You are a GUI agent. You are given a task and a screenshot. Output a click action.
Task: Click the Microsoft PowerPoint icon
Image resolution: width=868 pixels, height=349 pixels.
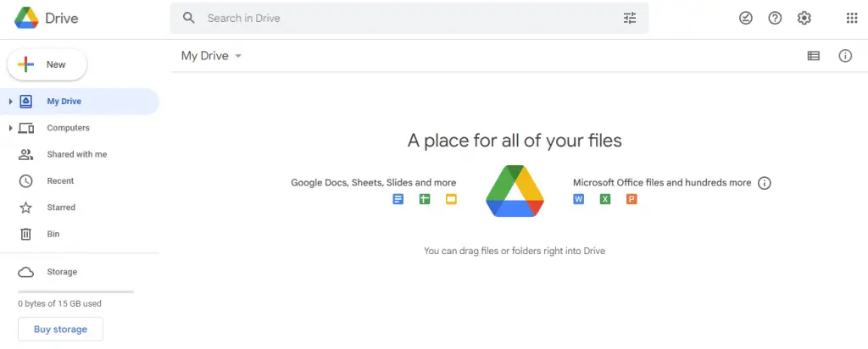pos(632,199)
